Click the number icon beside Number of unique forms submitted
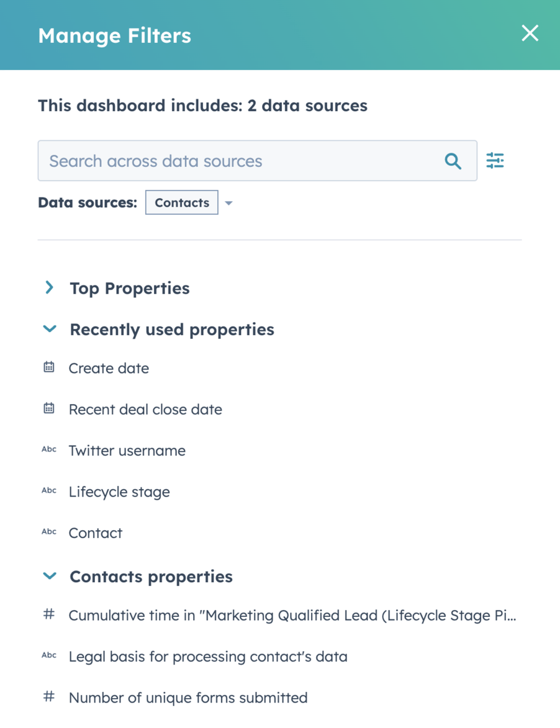The image size is (560, 728). pyautogui.click(x=48, y=696)
